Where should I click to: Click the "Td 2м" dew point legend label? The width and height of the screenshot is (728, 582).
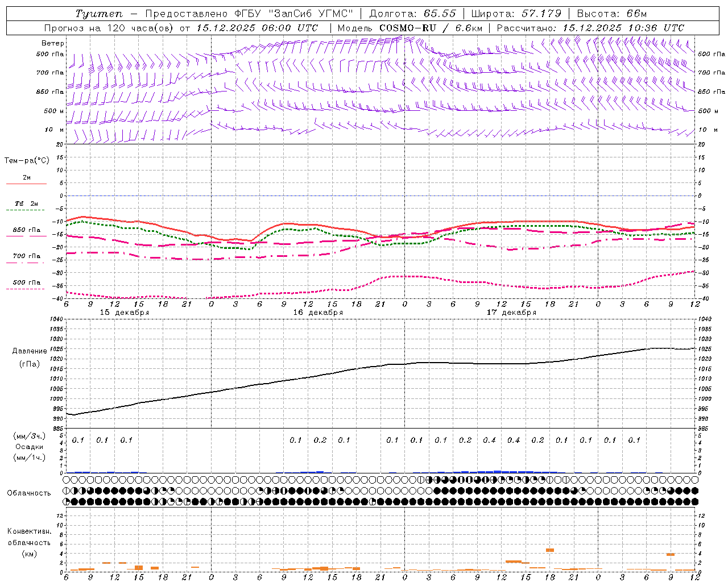point(27,203)
